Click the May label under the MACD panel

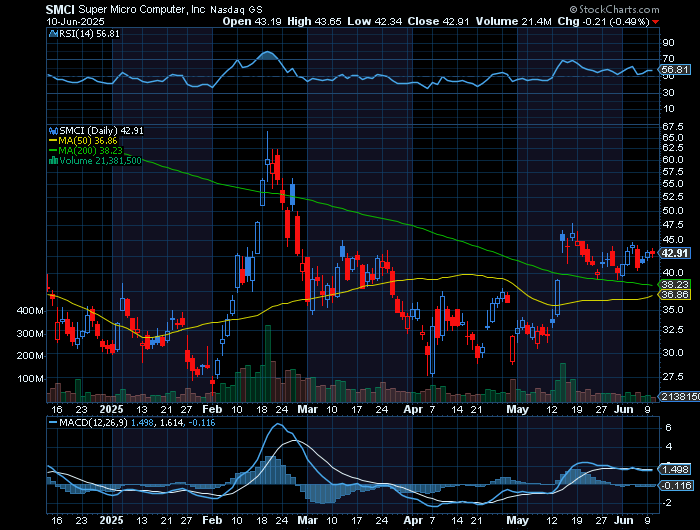tap(517, 520)
